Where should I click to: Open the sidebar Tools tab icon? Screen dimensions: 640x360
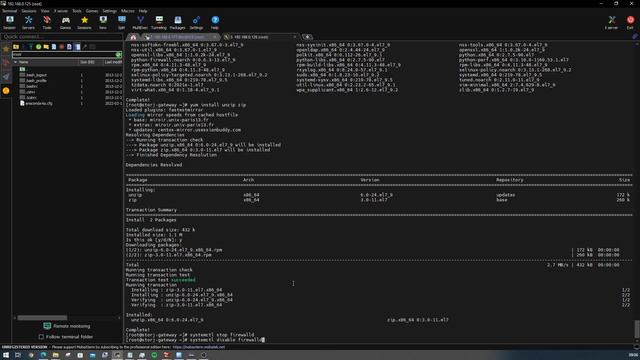pyautogui.click(x=6, y=63)
